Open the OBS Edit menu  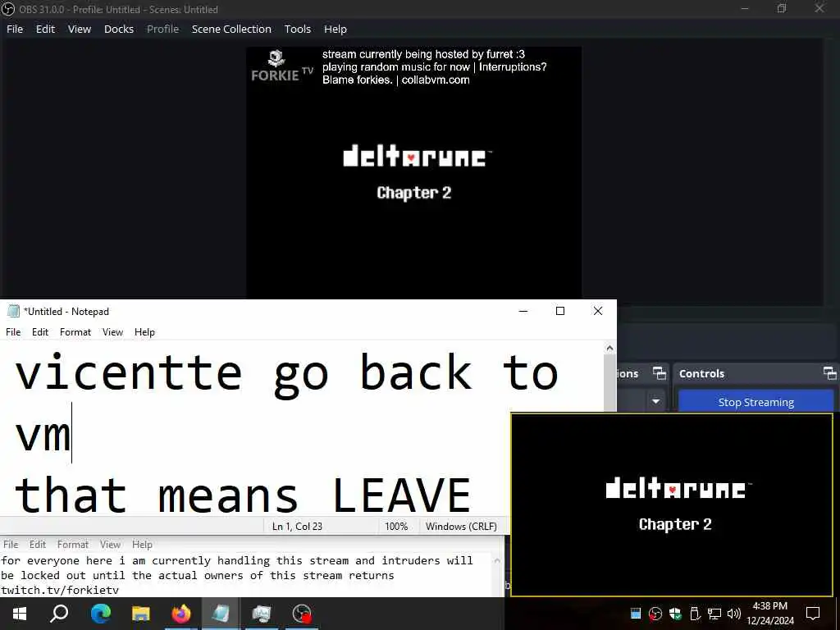tap(46, 29)
